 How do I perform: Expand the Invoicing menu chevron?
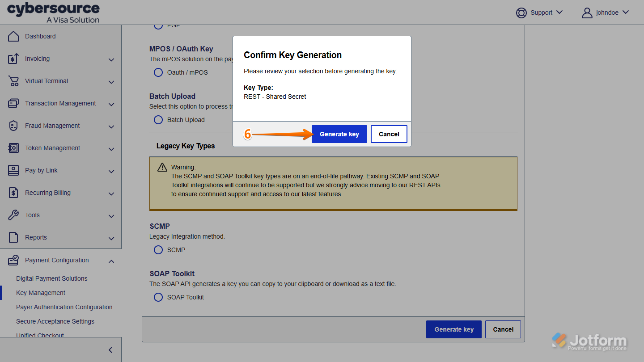point(111,60)
